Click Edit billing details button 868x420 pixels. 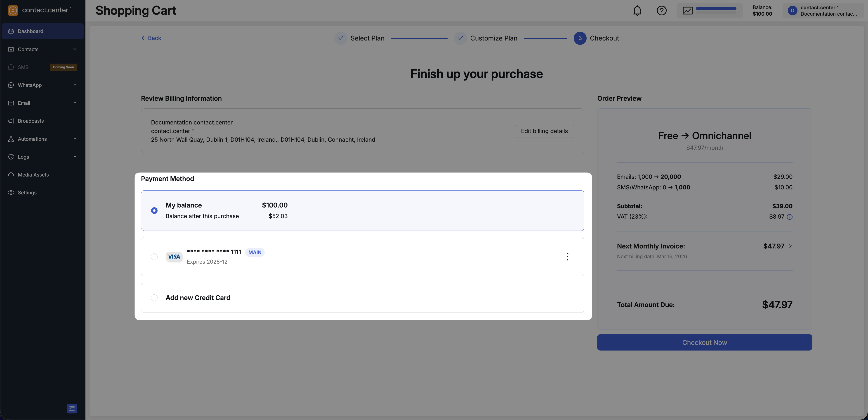[544, 131]
